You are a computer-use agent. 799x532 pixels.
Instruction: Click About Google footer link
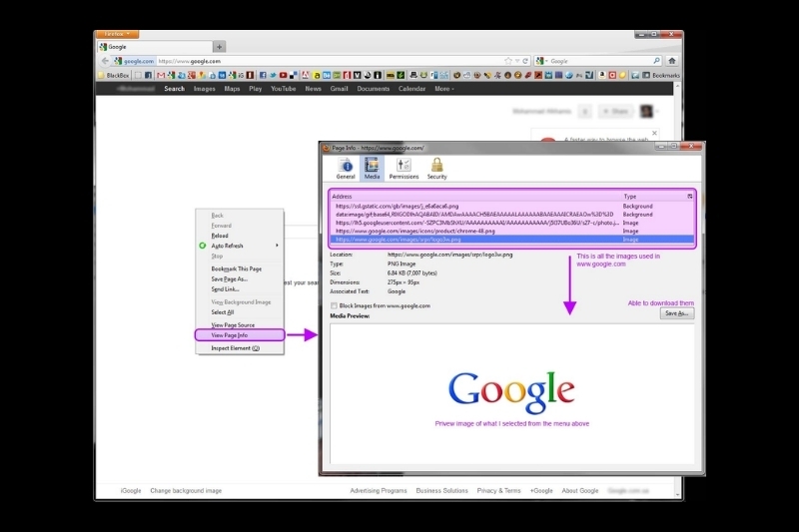pos(580,491)
